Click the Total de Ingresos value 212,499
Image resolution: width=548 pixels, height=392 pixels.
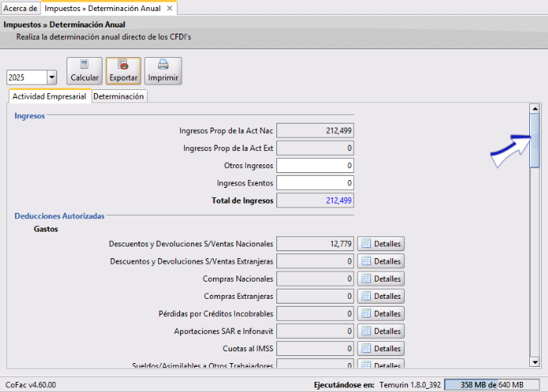[315, 200]
